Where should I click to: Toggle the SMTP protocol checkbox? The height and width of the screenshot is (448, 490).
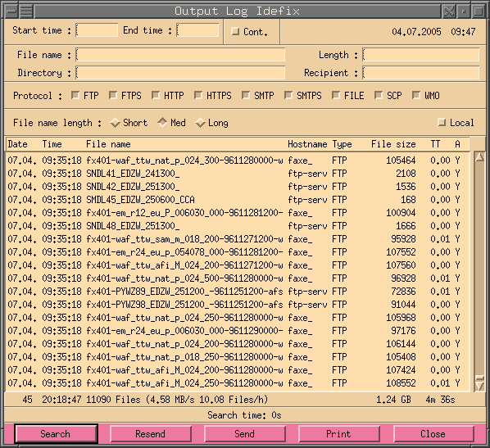click(246, 95)
